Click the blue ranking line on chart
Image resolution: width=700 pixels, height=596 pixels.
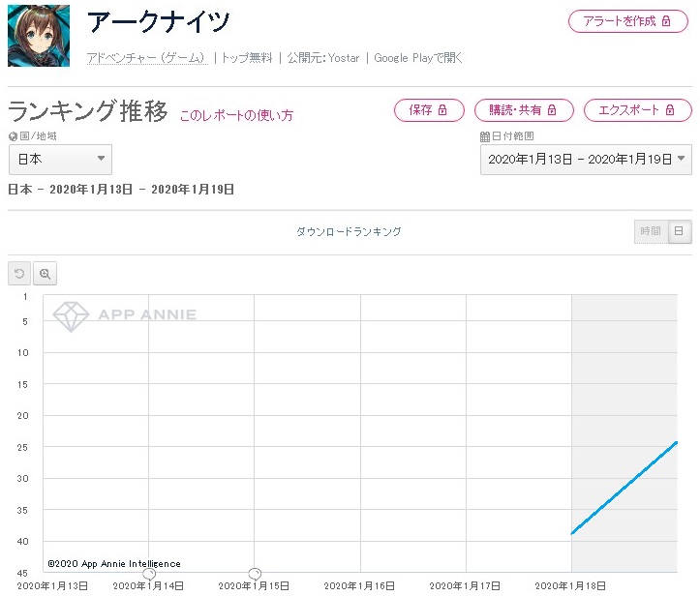(x=624, y=488)
